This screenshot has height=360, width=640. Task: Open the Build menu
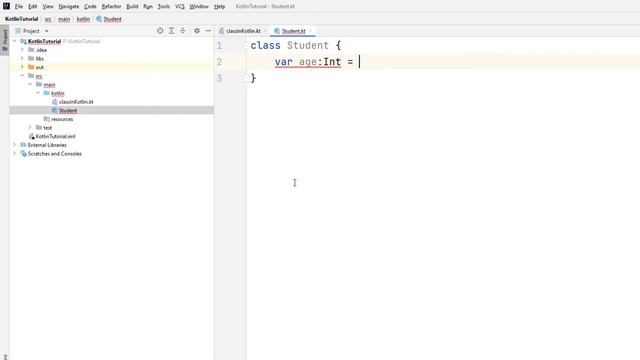tap(132, 7)
